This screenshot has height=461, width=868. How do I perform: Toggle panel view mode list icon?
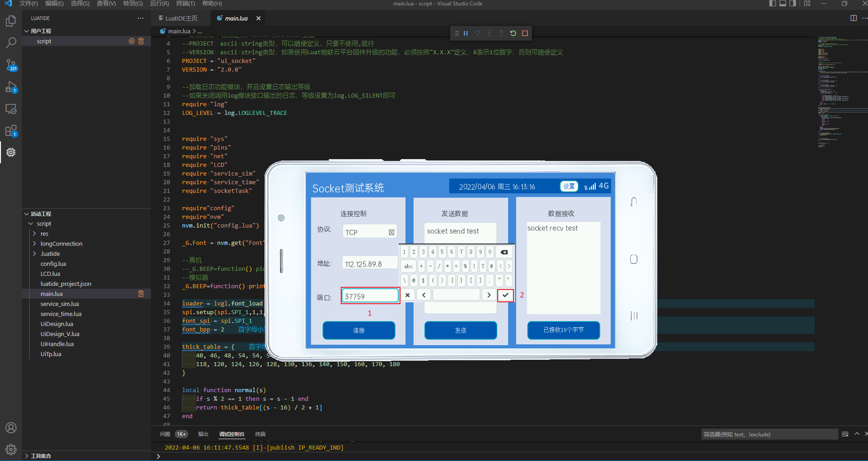click(845, 434)
